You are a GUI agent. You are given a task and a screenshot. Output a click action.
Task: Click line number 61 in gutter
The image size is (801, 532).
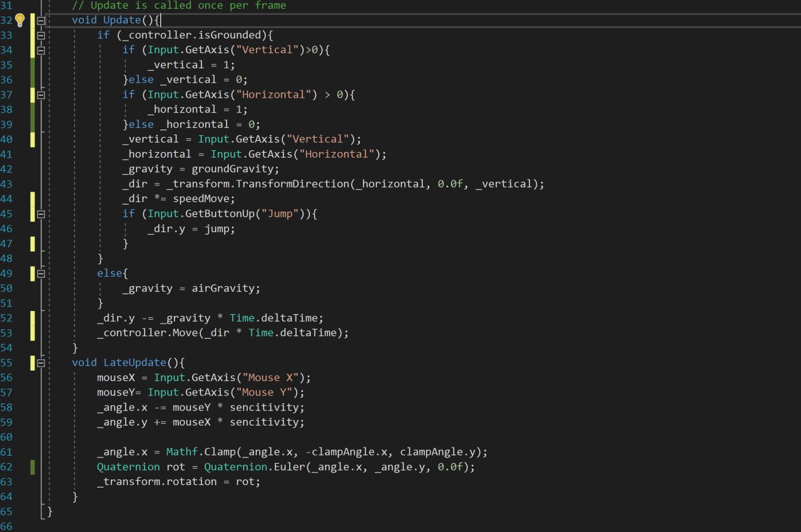click(x=6, y=452)
